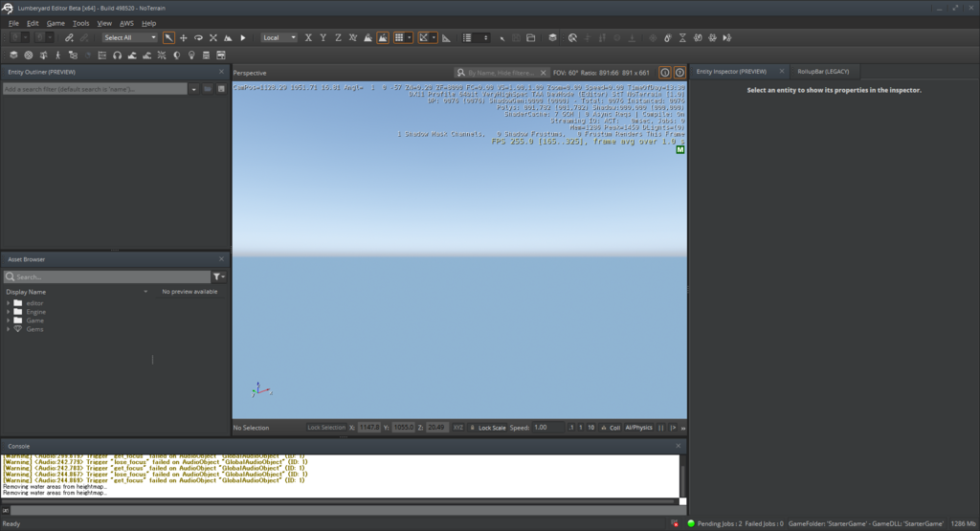Image resolution: width=980 pixels, height=531 pixels.
Task: Set camera speed to 10
Action: coord(590,428)
